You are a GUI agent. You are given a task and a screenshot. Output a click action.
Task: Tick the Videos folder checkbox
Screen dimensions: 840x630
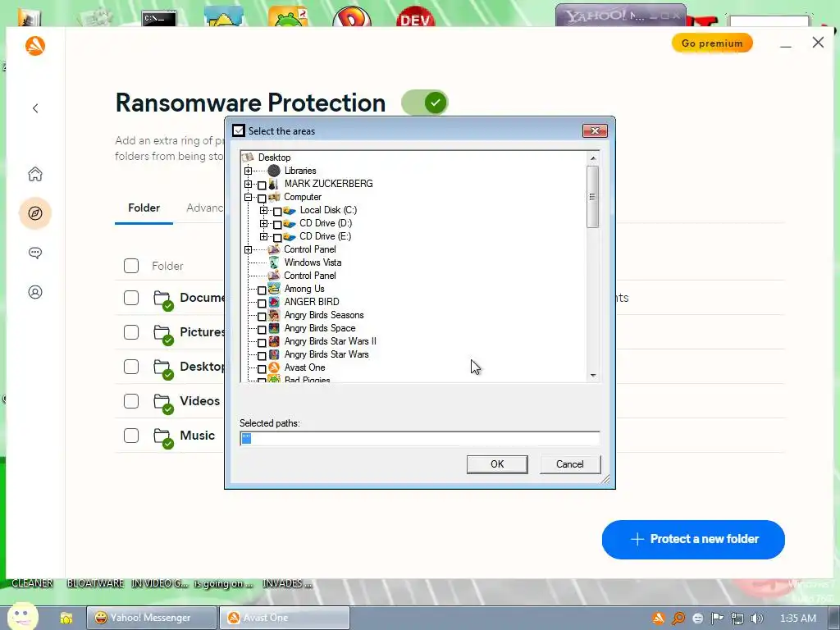coord(131,401)
